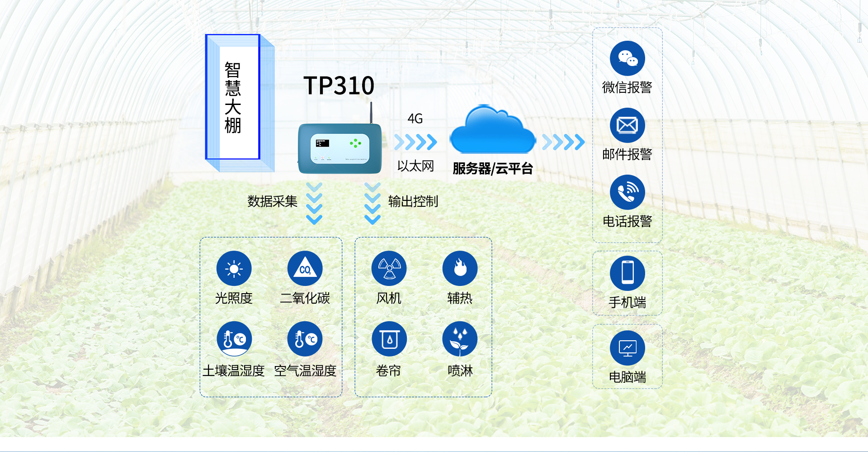Click the blue cloud server image
The width and height of the screenshot is (868, 452).
tap(492, 131)
